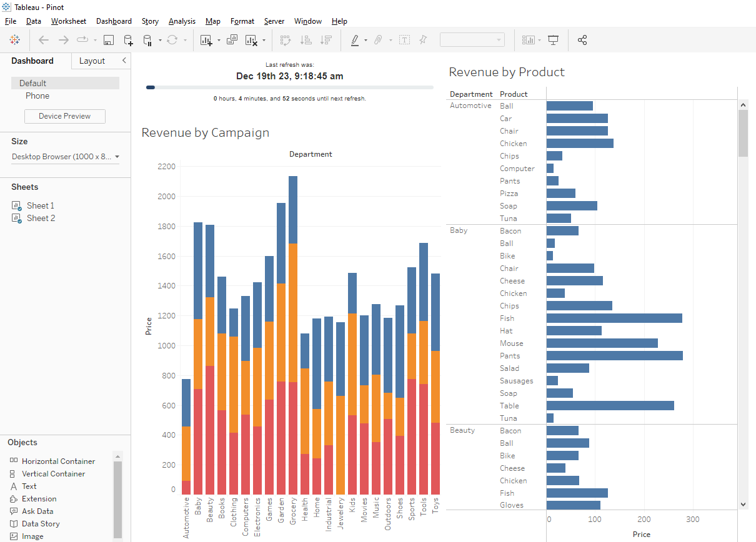756x542 pixels.
Task: Click the New Data Source icon
Action: [x=127, y=40]
